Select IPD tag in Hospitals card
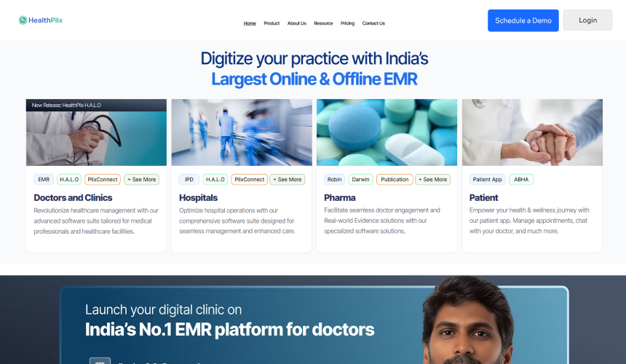626x364 pixels. point(189,180)
